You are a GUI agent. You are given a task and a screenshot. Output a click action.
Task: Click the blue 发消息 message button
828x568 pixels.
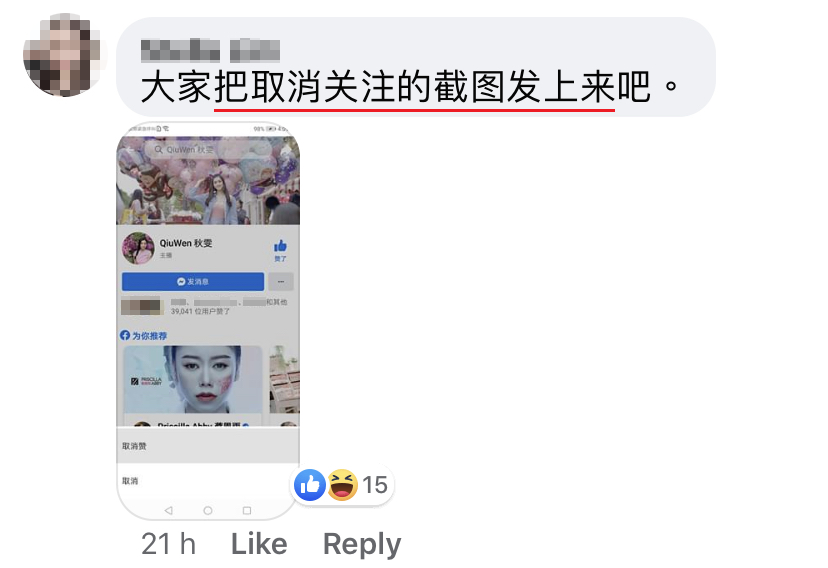(193, 282)
